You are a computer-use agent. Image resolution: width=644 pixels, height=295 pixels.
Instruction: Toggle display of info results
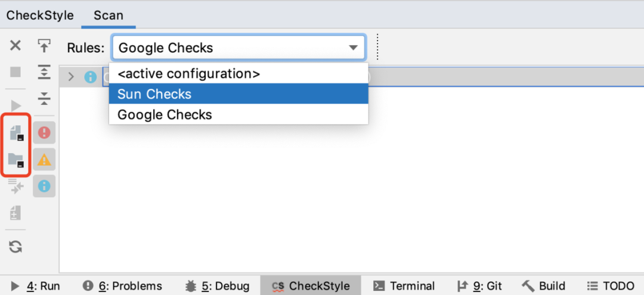[x=44, y=186]
